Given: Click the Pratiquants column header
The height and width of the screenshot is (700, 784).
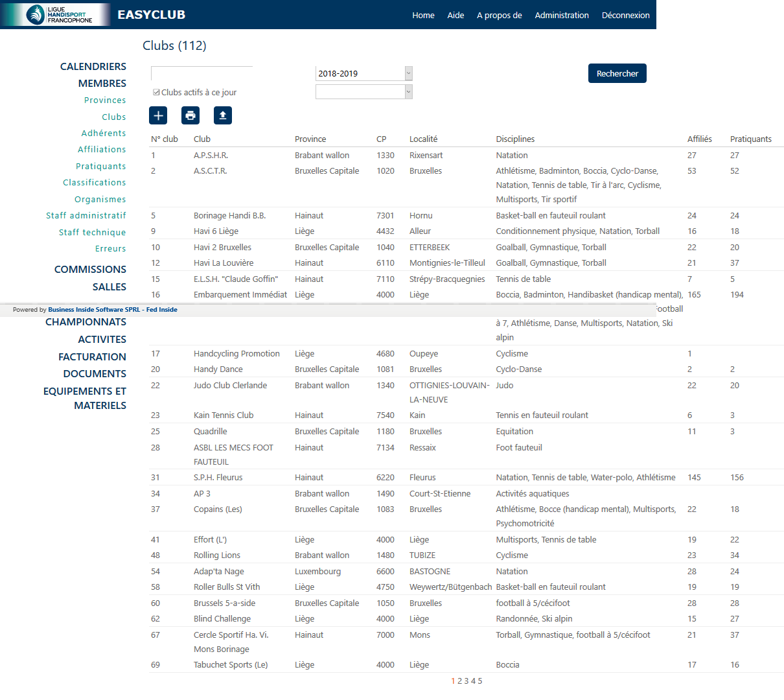Looking at the screenshot, I should [751, 139].
